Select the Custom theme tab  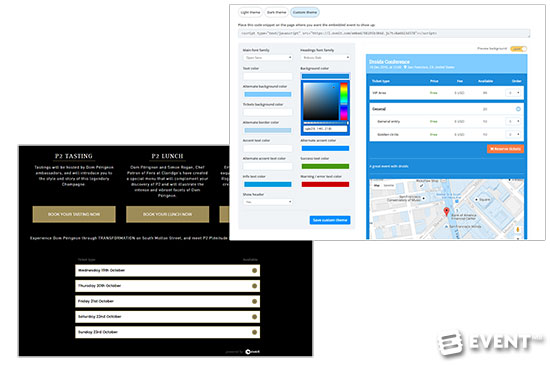(x=304, y=12)
